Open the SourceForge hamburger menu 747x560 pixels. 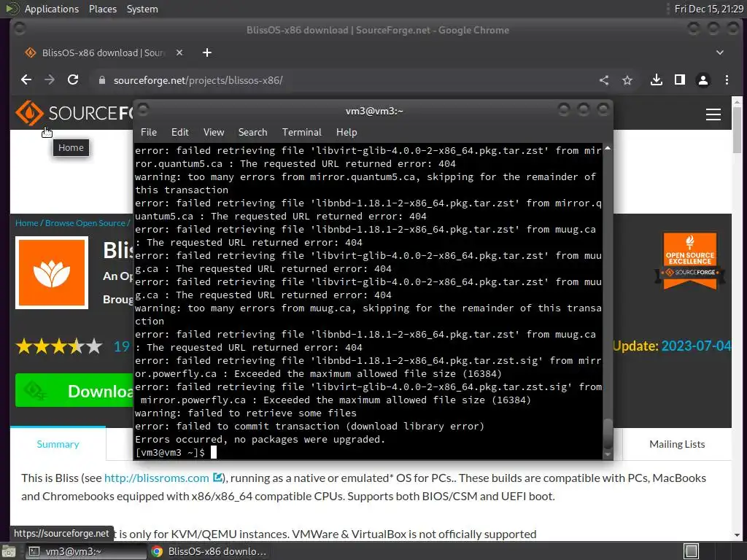[713, 114]
